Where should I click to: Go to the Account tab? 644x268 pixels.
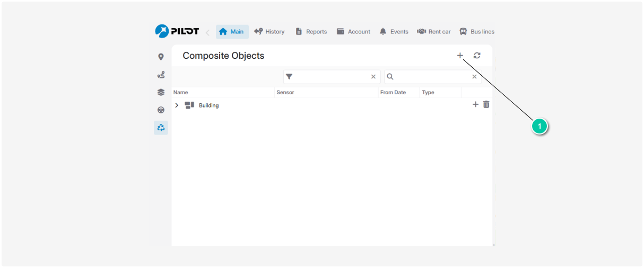coord(353,32)
